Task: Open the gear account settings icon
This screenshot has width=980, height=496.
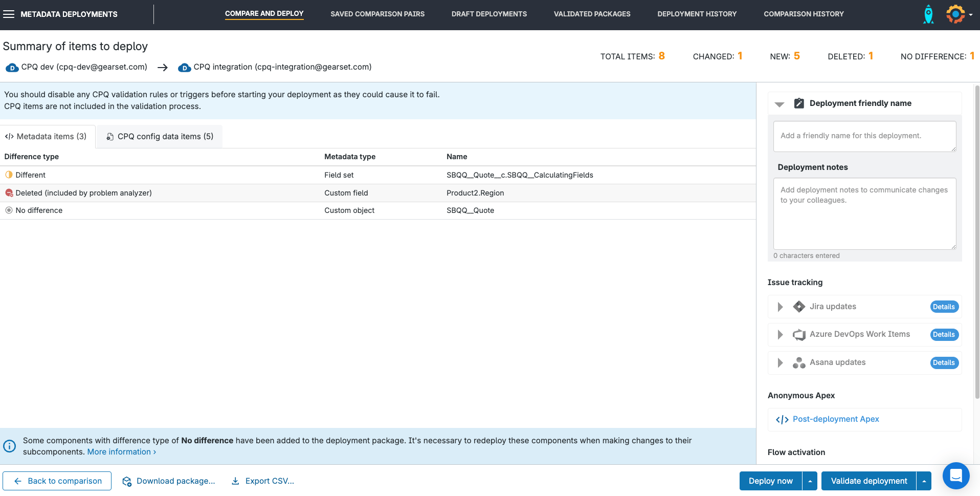Action: pos(955,14)
